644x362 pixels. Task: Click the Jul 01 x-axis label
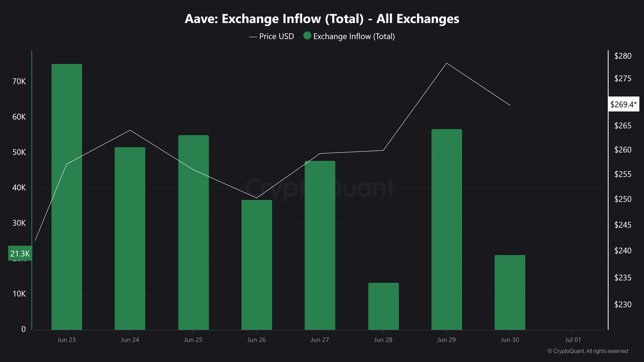(573, 340)
